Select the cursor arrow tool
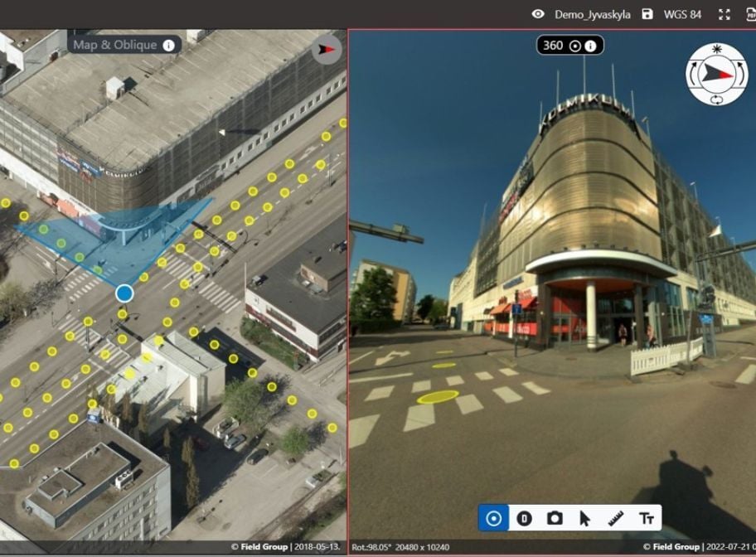Image resolution: width=756 pixels, height=557 pixels. [584, 518]
